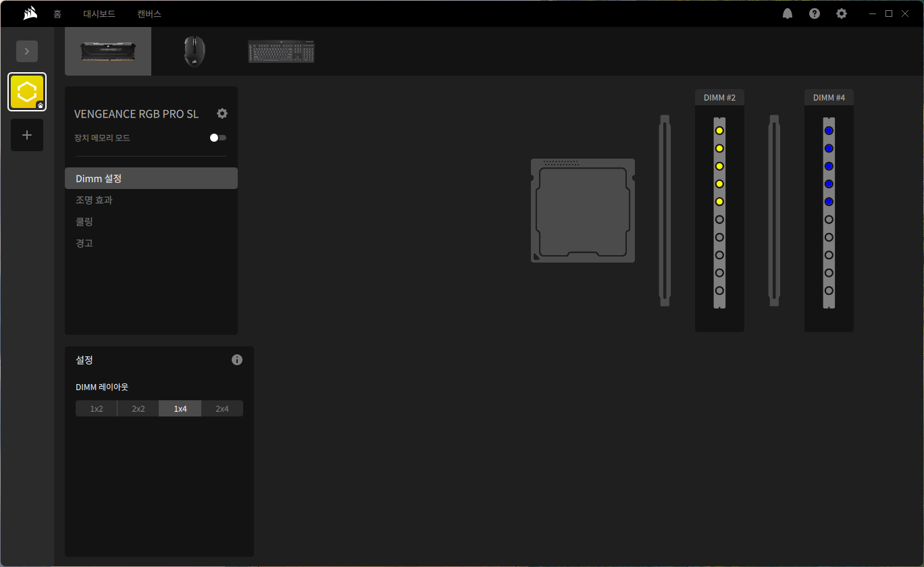Open iCUE settings gear in title bar
Screen dimensions: 924x567
click(842, 13)
